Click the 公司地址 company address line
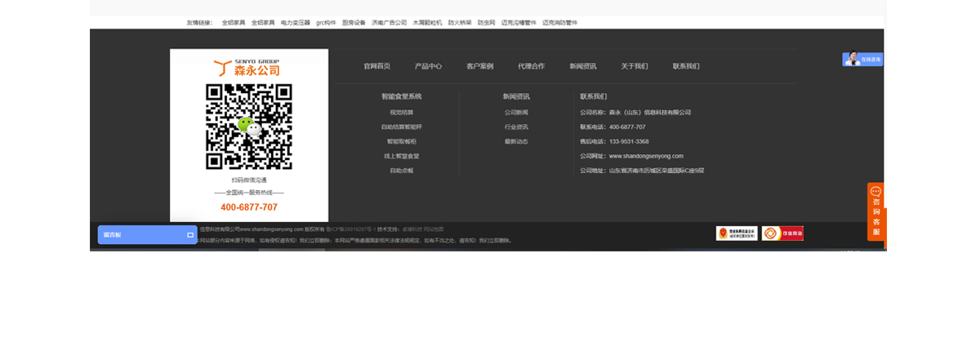 click(642, 171)
